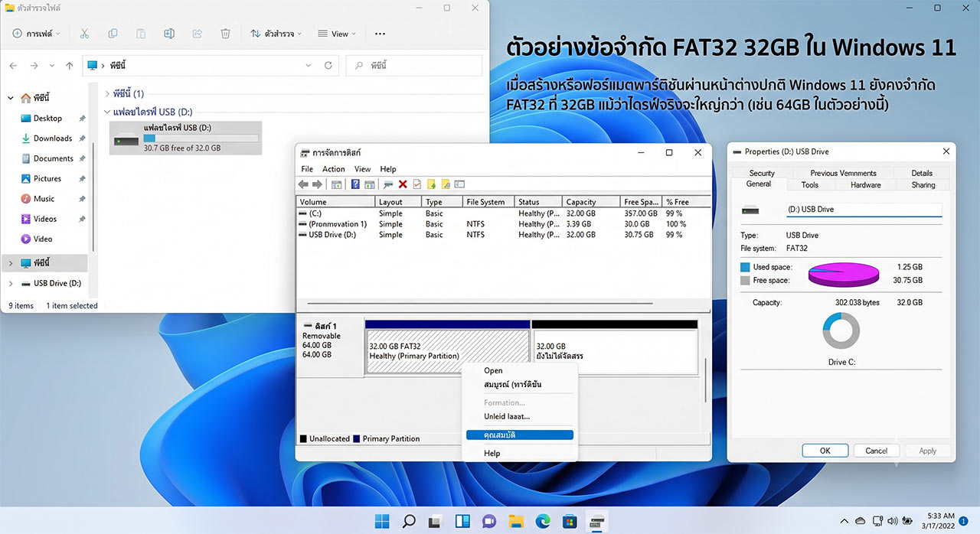Click the Paste clipboard icon in File Explorer
Screen dimensions: 980x534
(141, 34)
